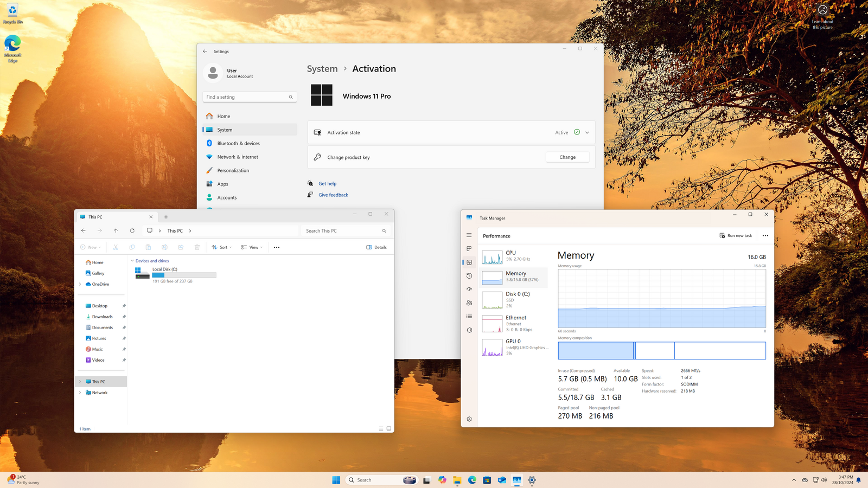Open the Sort dropdown in Explorer
Screen dimensions: 868x488
pyautogui.click(x=222, y=247)
